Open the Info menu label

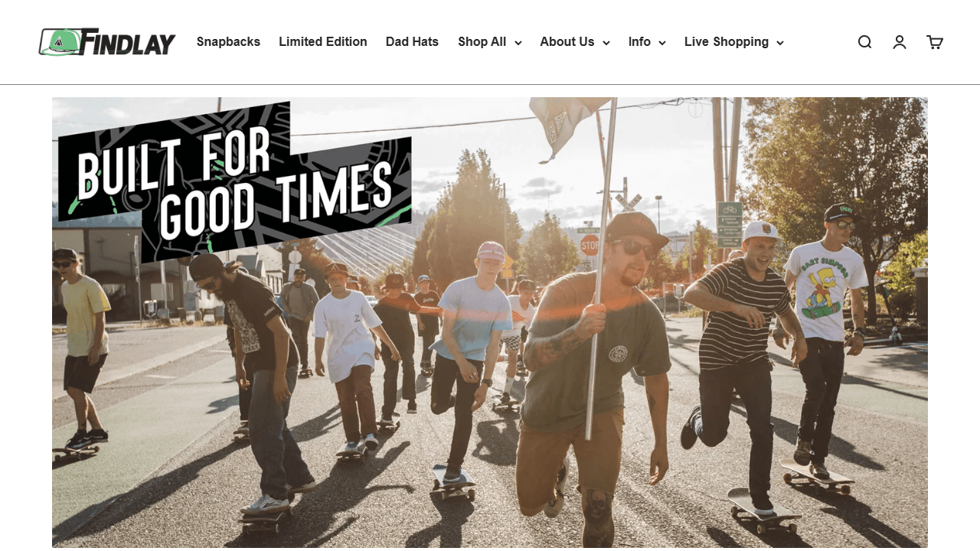click(x=639, y=42)
